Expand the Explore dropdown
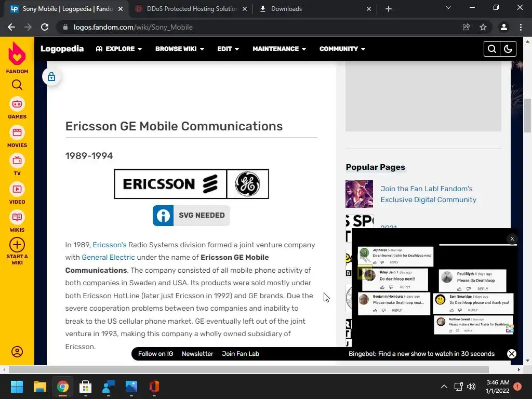Viewport: 532px width, 399px height. (x=119, y=49)
